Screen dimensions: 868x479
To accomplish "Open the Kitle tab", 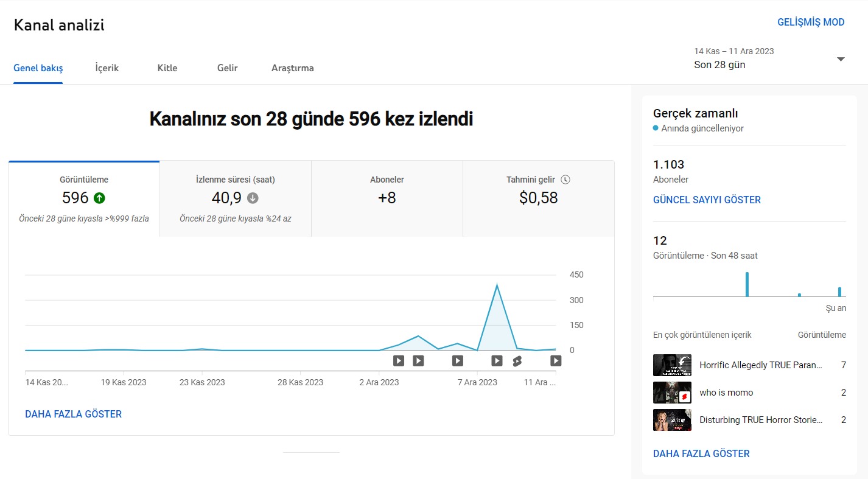I will tap(167, 68).
